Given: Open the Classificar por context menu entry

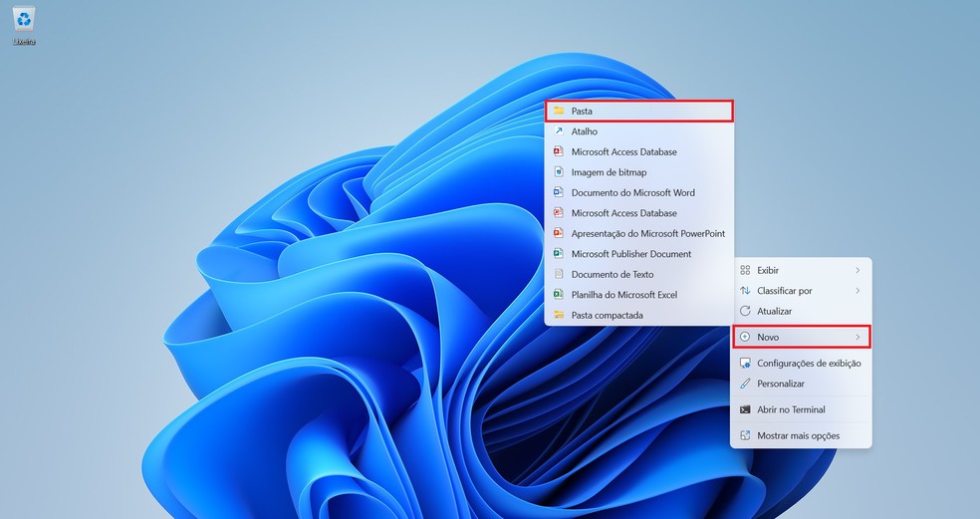Looking at the screenshot, I should click(x=801, y=291).
